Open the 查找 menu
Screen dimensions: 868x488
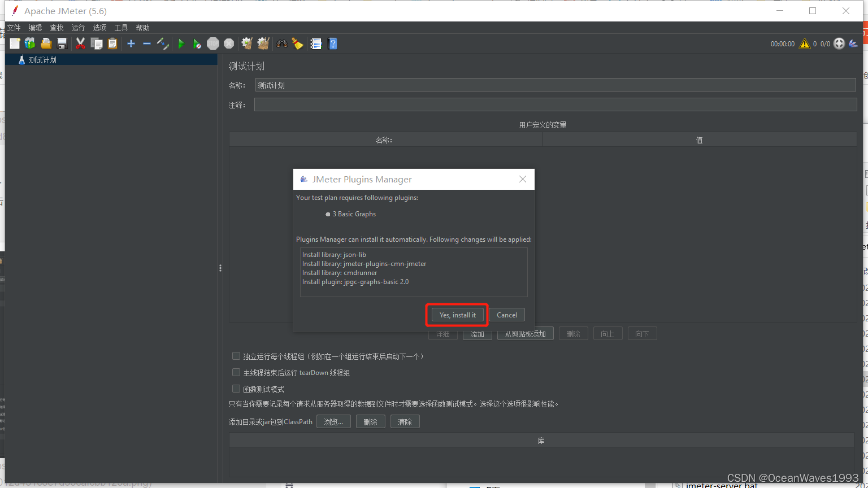point(57,28)
